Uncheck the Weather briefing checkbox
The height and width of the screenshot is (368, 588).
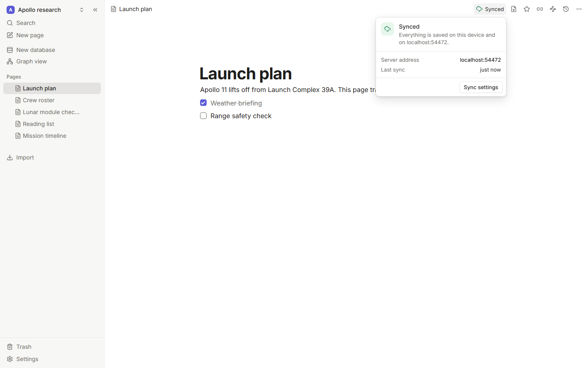click(x=203, y=103)
